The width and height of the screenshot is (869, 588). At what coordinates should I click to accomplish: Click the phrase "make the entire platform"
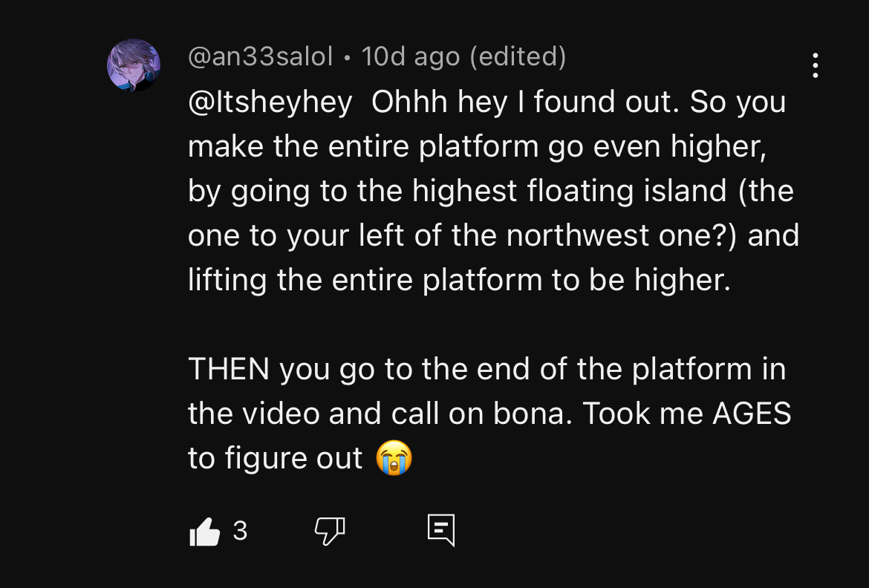coord(363,146)
